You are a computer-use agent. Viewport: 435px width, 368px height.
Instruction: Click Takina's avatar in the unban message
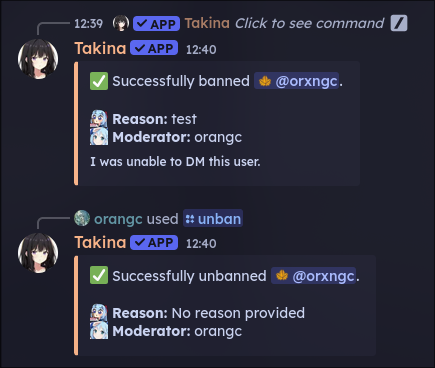pos(38,253)
